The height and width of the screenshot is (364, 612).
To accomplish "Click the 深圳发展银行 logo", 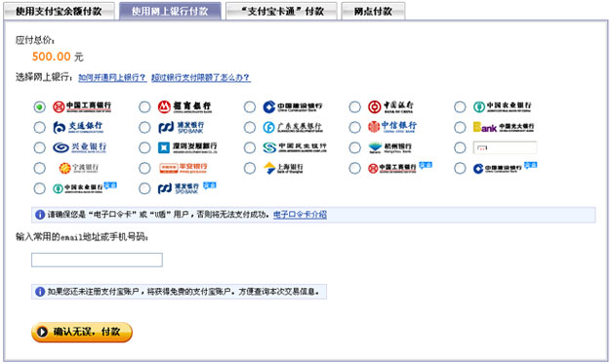I will pyautogui.click(x=187, y=147).
